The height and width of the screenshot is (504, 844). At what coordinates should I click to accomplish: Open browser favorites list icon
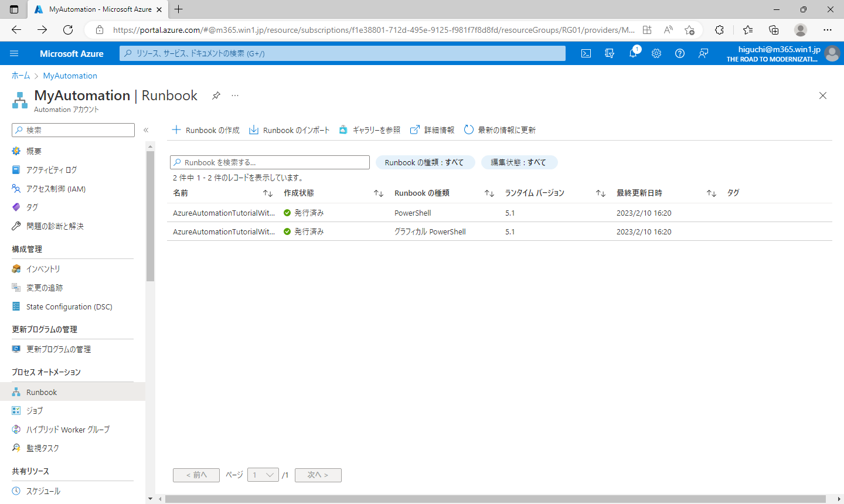coord(748,30)
